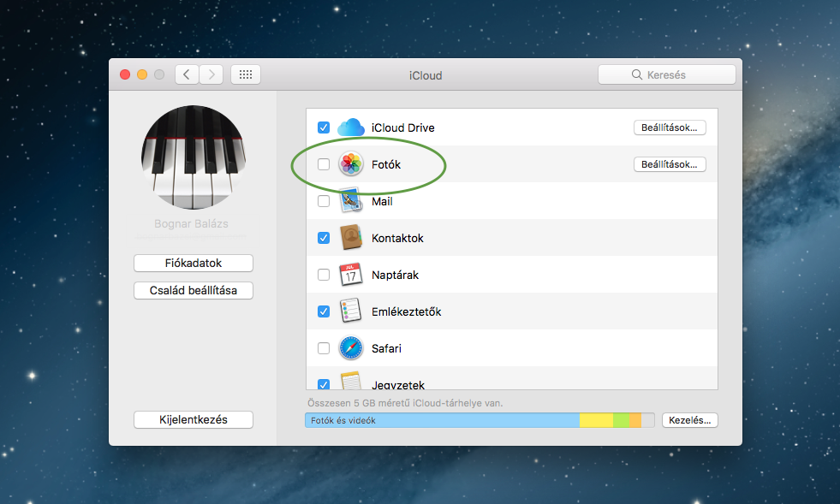Screen dimensions: 840x504
Task: Click the piano profile picture
Action: tap(194, 157)
